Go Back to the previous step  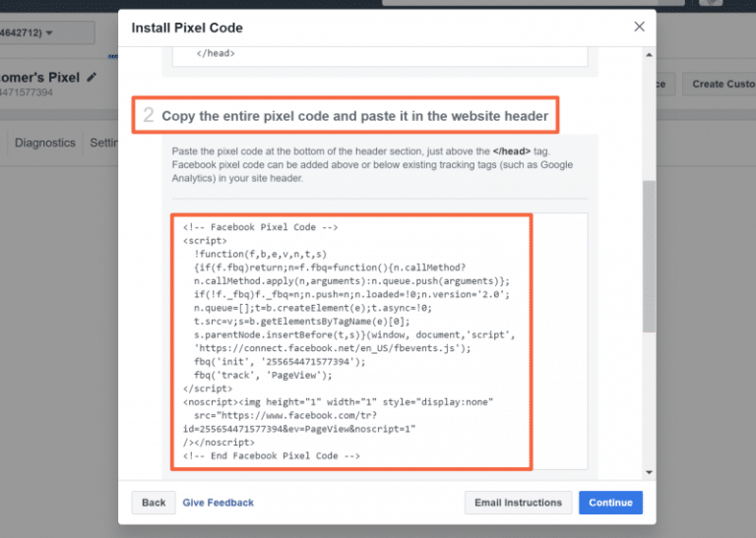pyautogui.click(x=154, y=503)
